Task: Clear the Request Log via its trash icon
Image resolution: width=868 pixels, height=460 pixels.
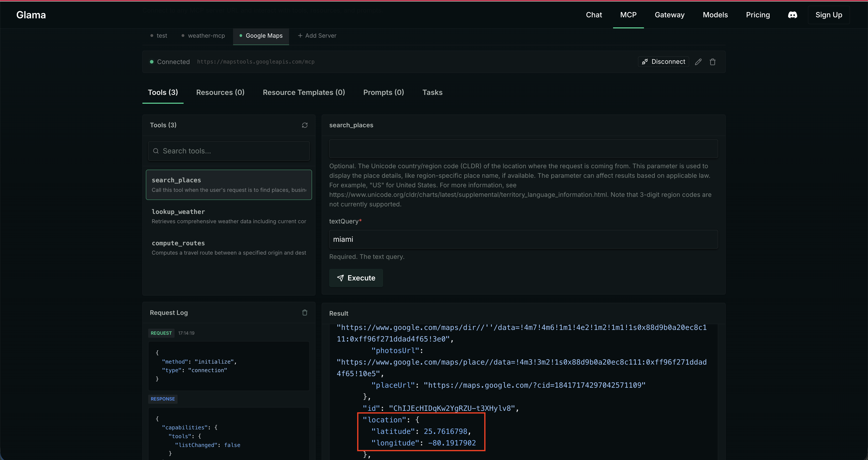Action: point(305,313)
